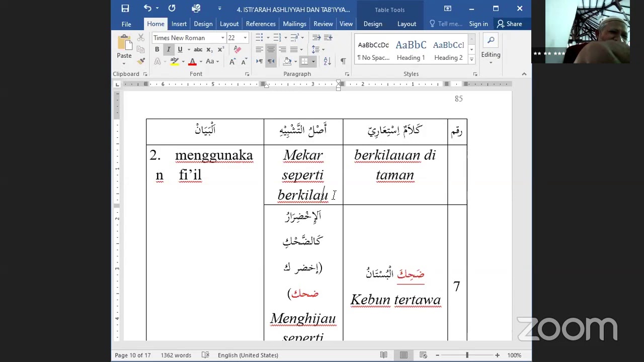Open the font name dropdown
Screen dimensions: 644x362
tap(222, 38)
